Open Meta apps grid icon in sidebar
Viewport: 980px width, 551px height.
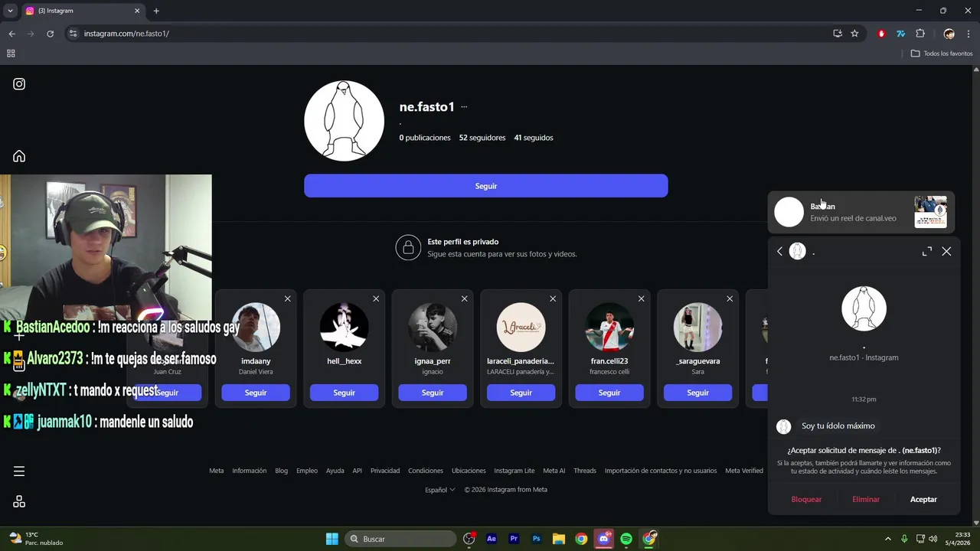[19, 501]
